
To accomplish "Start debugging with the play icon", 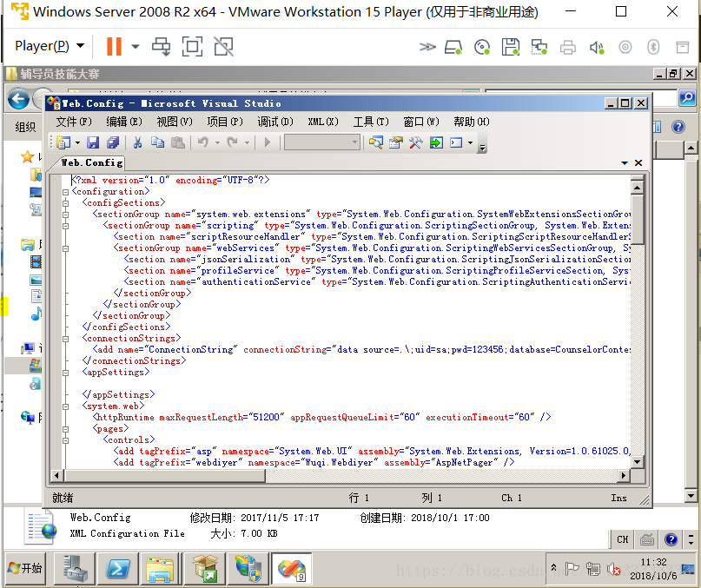I will point(268,142).
